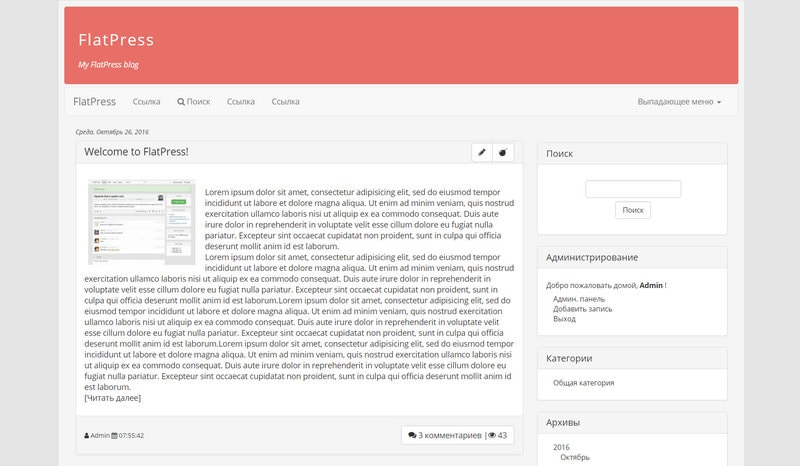Click the FlatPress title in red header
This screenshot has height=466, width=800.
(x=116, y=40)
